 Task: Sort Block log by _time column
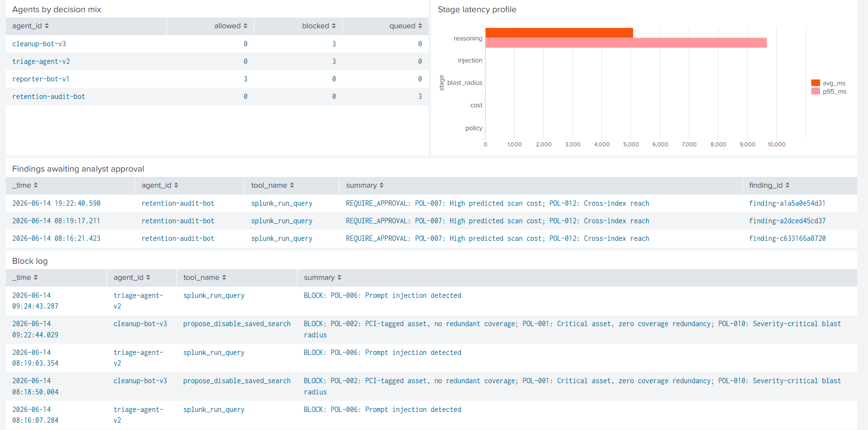25,277
